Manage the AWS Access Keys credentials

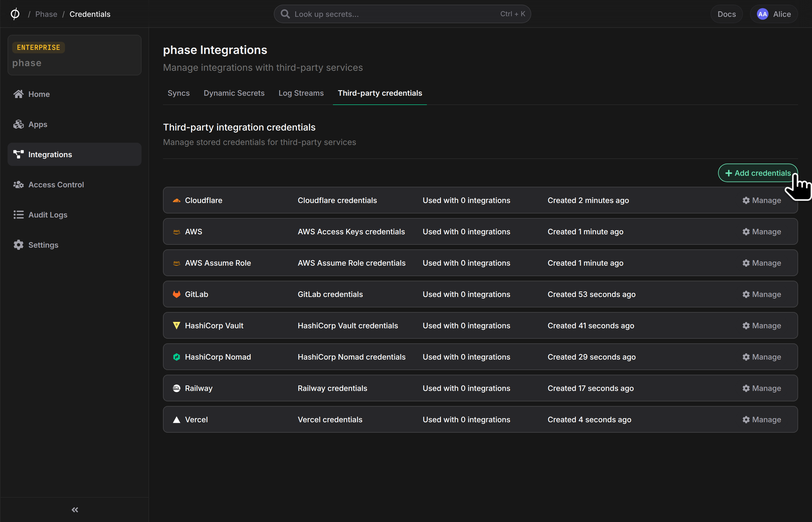pos(762,232)
